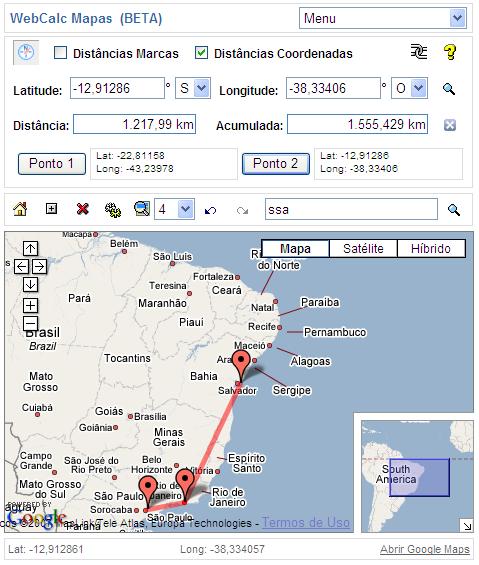Click the status bar Lat: -12,912861 text
Image resolution: width=479 pixels, height=565 pixels.
45,549
